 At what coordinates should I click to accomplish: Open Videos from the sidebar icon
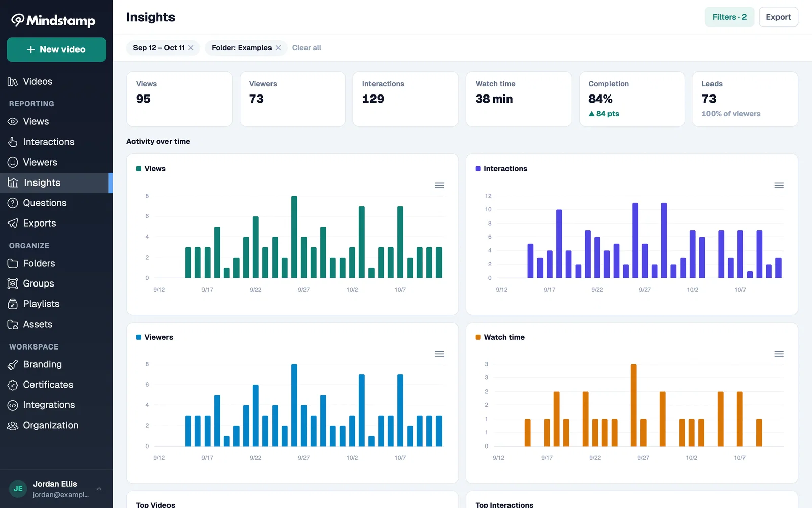point(13,82)
